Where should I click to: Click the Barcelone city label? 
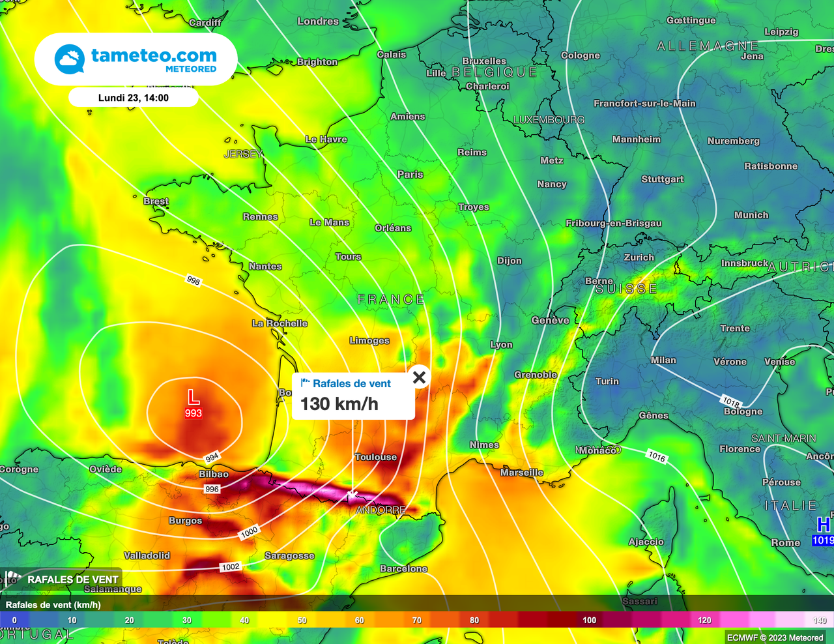click(x=404, y=568)
